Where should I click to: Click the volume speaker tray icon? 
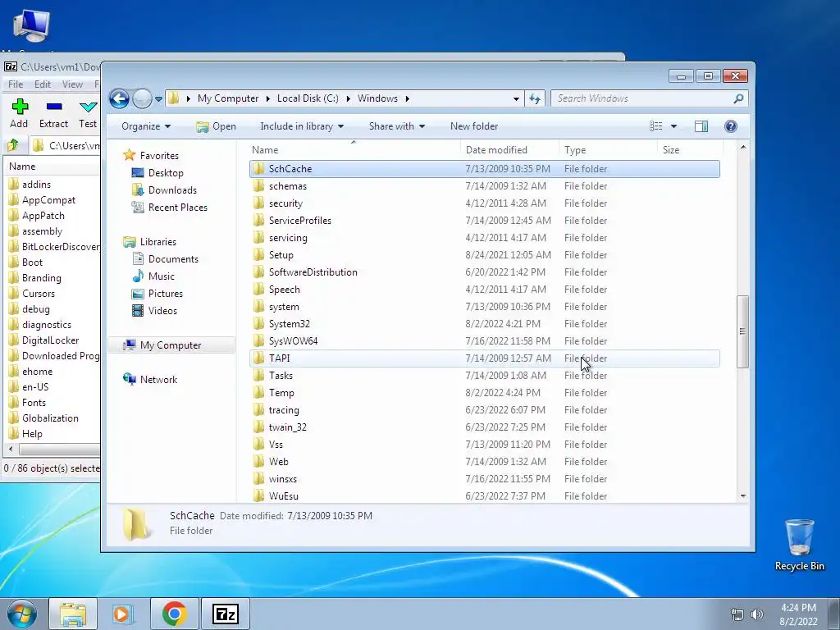(757, 614)
